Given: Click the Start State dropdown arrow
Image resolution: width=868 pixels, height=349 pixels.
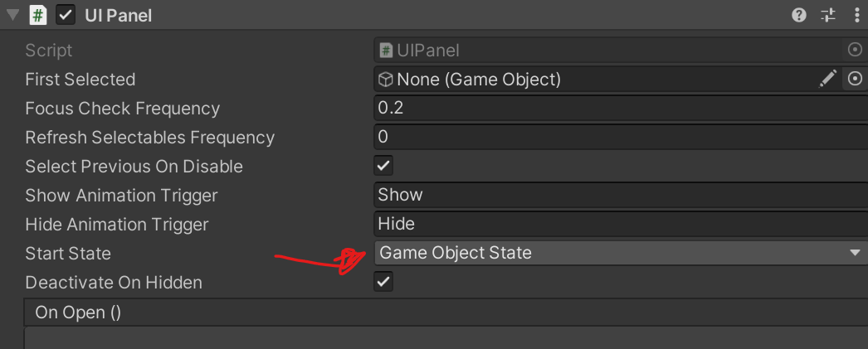Looking at the screenshot, I should pos(855,254).
